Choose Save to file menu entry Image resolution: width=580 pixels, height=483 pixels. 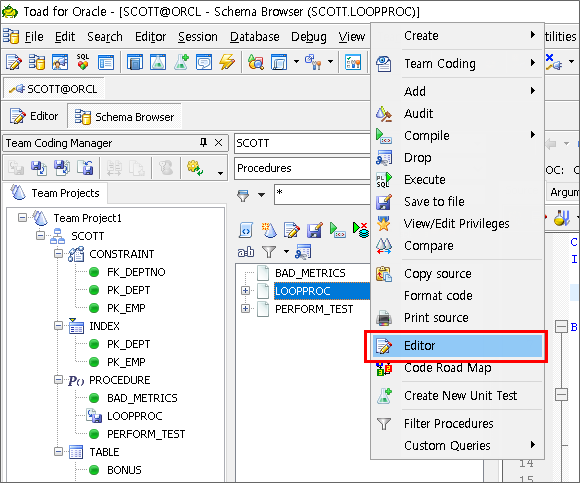pos(457,202)
